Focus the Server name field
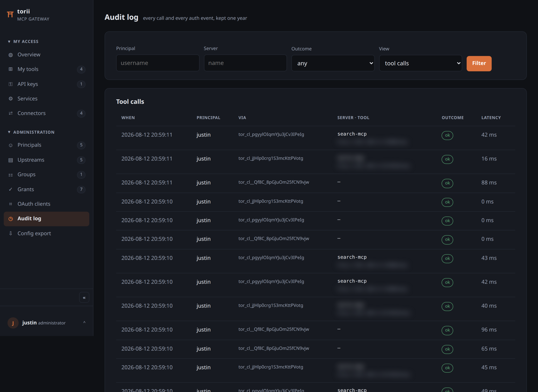Viewport: 538px width, 392px height. coord(245,63)
